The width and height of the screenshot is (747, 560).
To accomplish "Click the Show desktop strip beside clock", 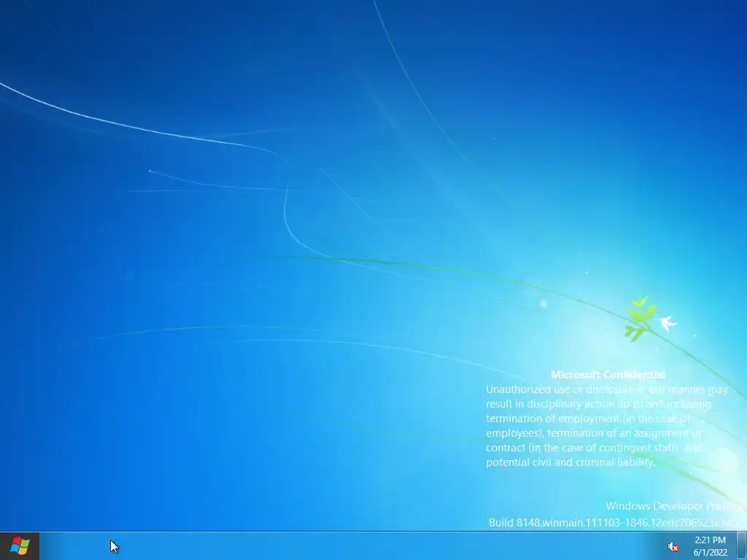I will 742,545.
